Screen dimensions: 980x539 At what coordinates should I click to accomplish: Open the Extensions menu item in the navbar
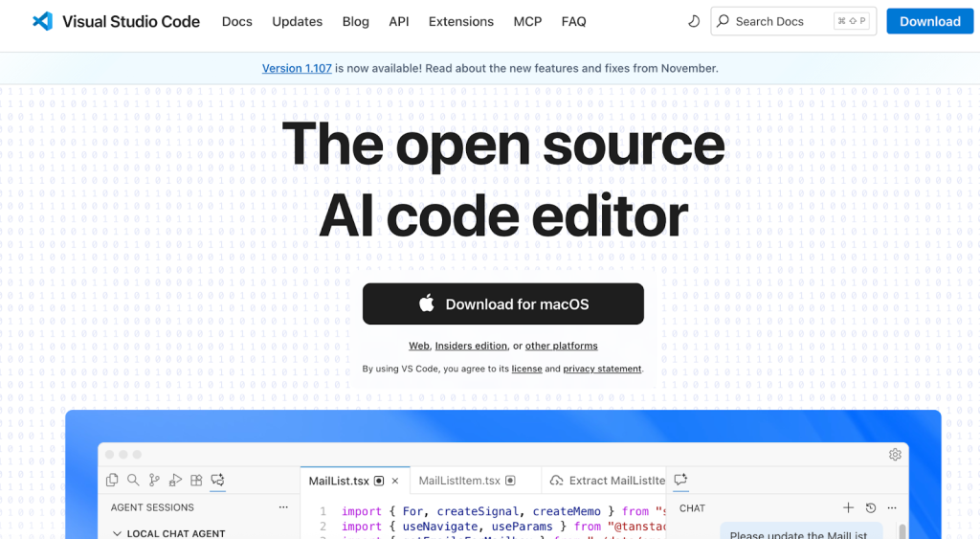[461, 21]
